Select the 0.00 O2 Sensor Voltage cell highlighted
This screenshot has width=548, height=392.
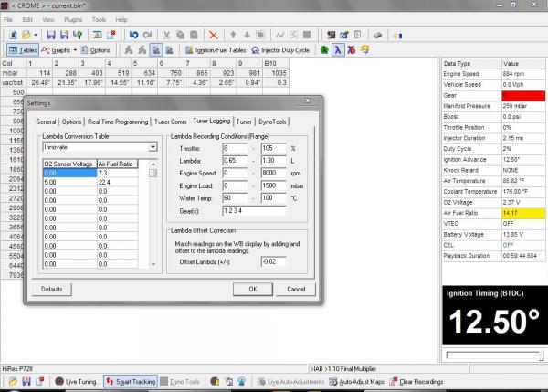[70, 173]
